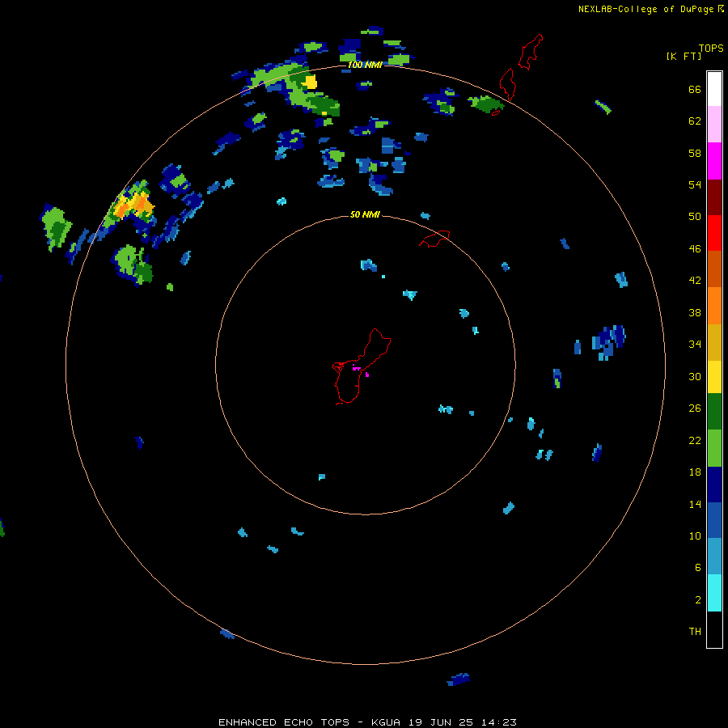
Task: Pick the bright red legend swatch
Action: coord(714,233)
